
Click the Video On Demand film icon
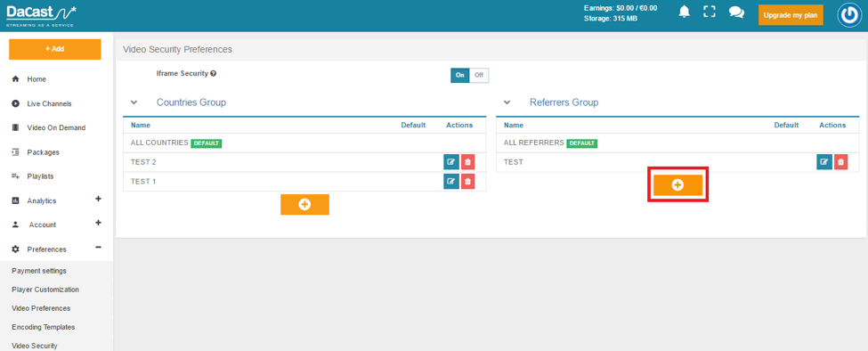(15, 128)
